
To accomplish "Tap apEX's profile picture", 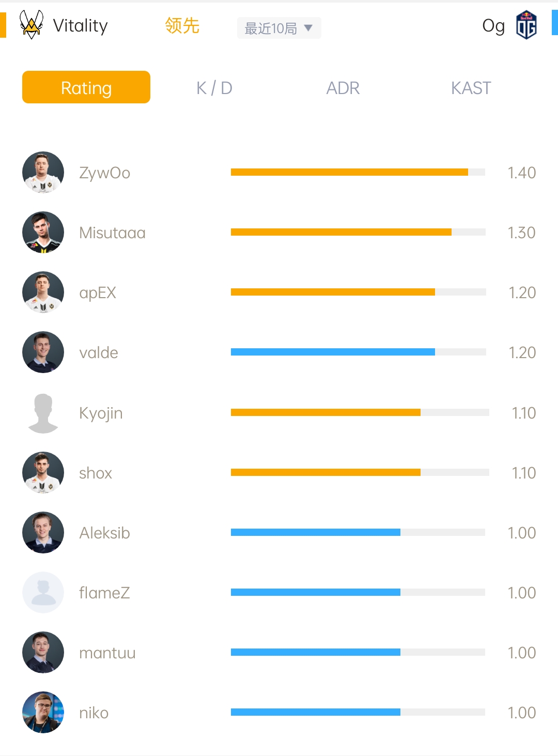I will click(x=43, y=292).
